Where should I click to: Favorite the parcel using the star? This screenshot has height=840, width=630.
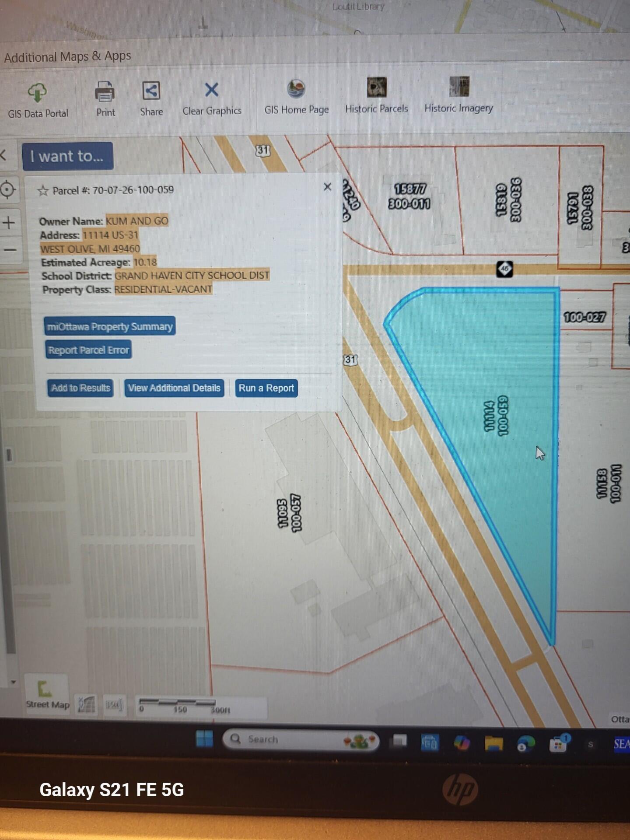(x=42, y=191)
